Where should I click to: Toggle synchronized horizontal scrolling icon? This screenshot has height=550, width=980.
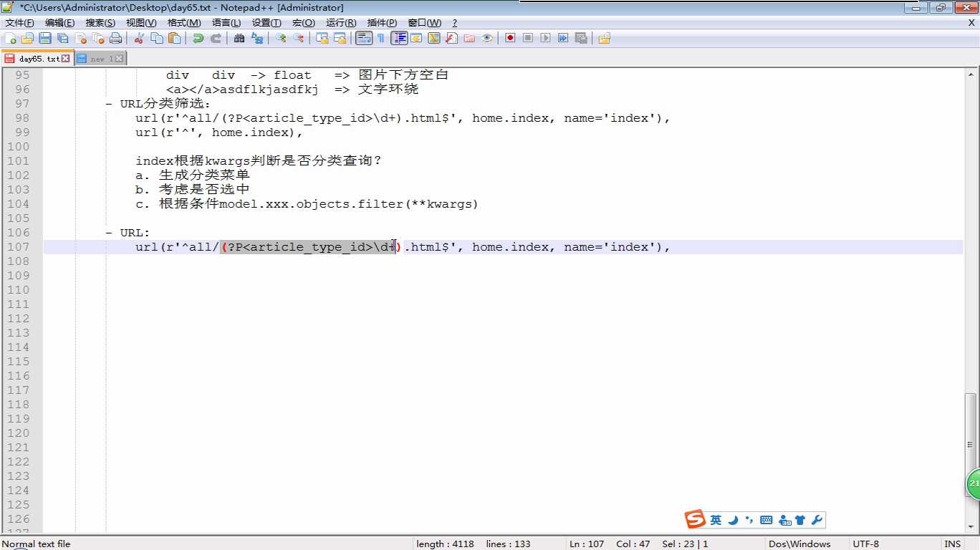(340, 38)
